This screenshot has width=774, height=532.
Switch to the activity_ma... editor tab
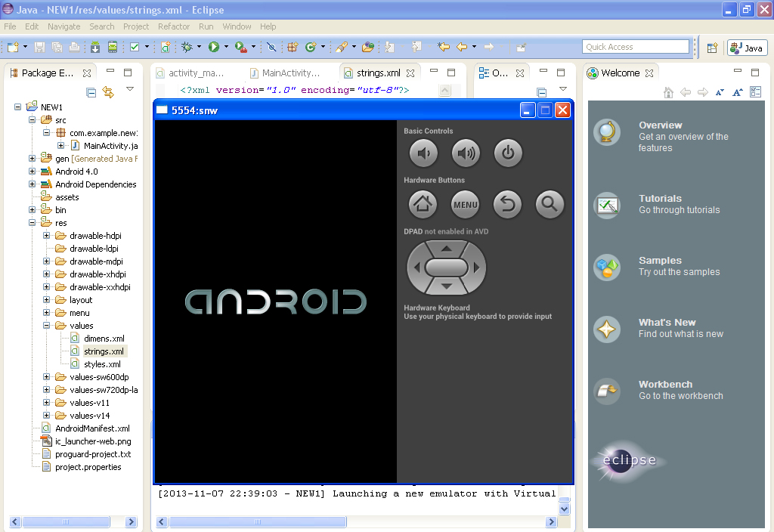tap(190, 73)
